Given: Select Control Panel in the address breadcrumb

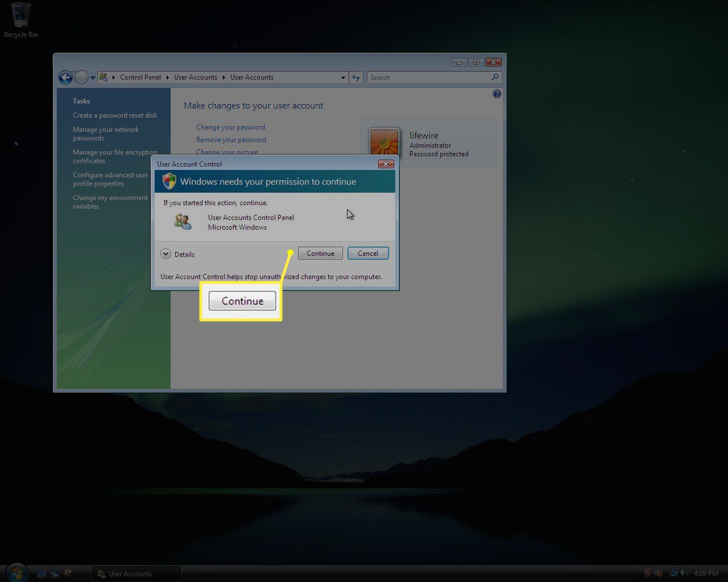Looking at the screenshot, I should (140, 77).
